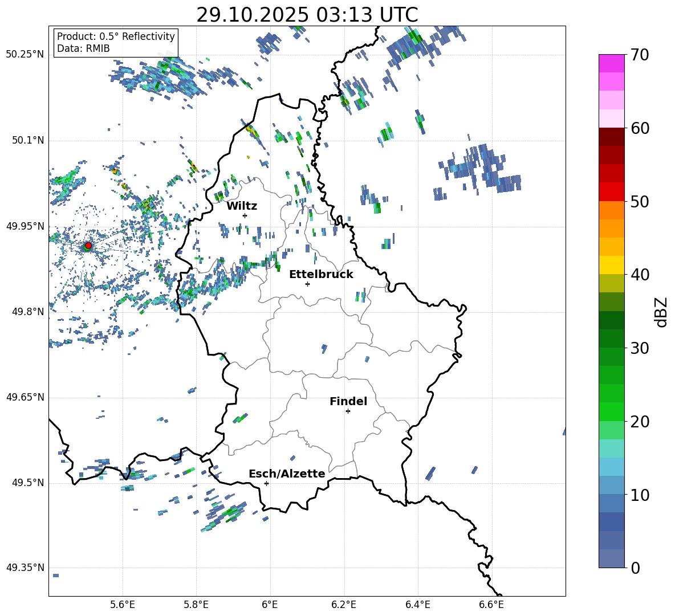675x616 pixels.
Task: Pick the magenta swatch atop the colorbar
Action: point(611,63)
